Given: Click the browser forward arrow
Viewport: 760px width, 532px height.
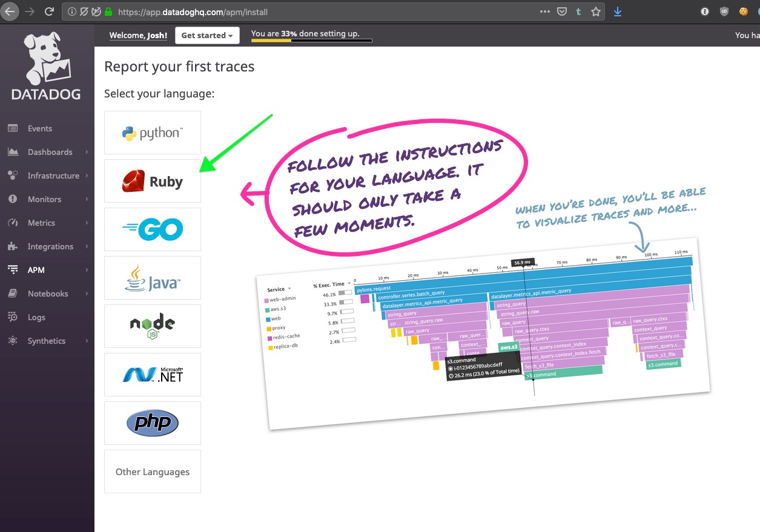Looking at the screenshot, I should click(30, 11).
